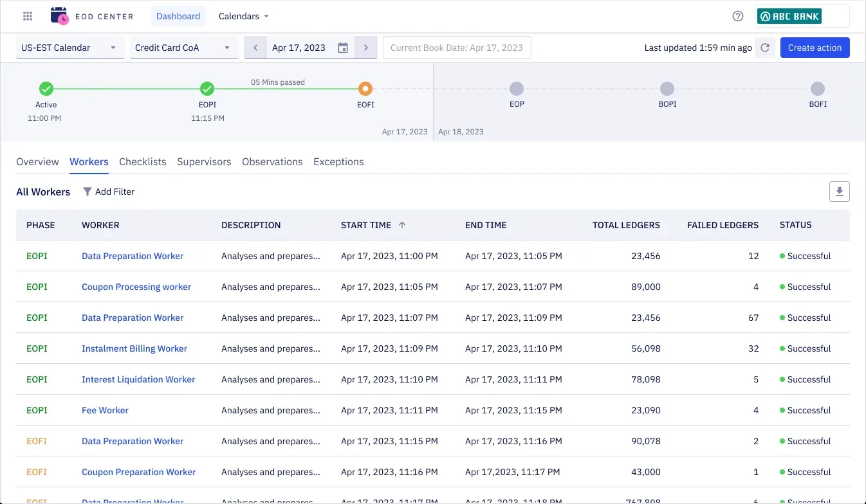Go to the previous date arrow
Screen dimensions: 866x504
[255, 48]
